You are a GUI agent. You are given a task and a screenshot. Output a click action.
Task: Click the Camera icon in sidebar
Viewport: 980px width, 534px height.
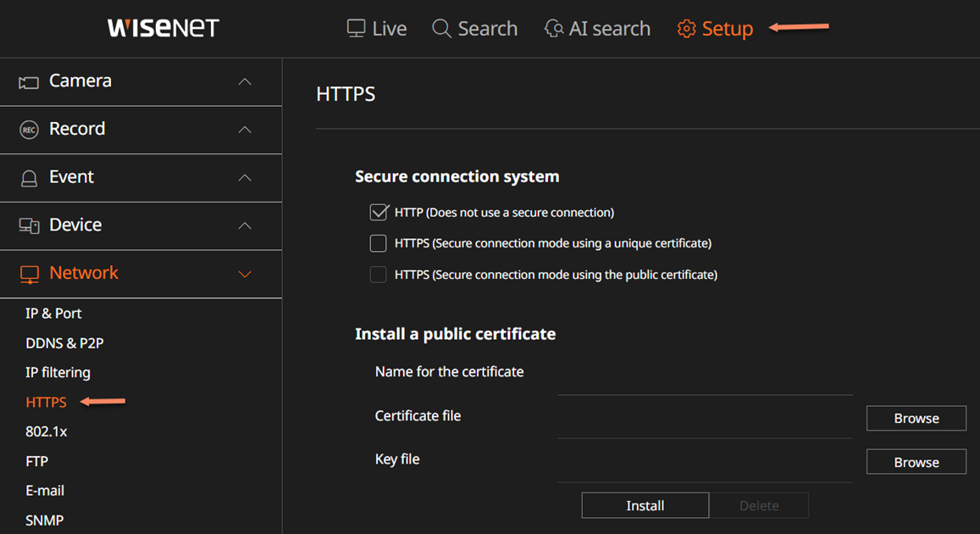(x=29, y=82)
